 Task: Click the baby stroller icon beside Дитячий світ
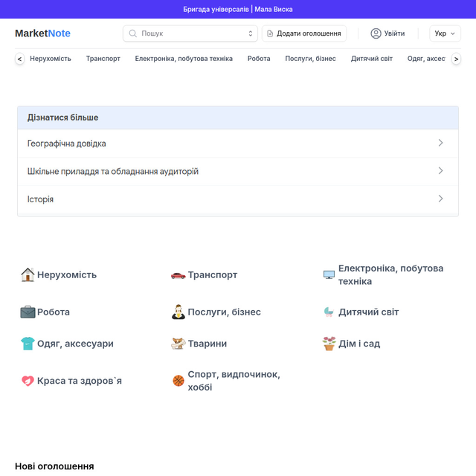point(329,312)
